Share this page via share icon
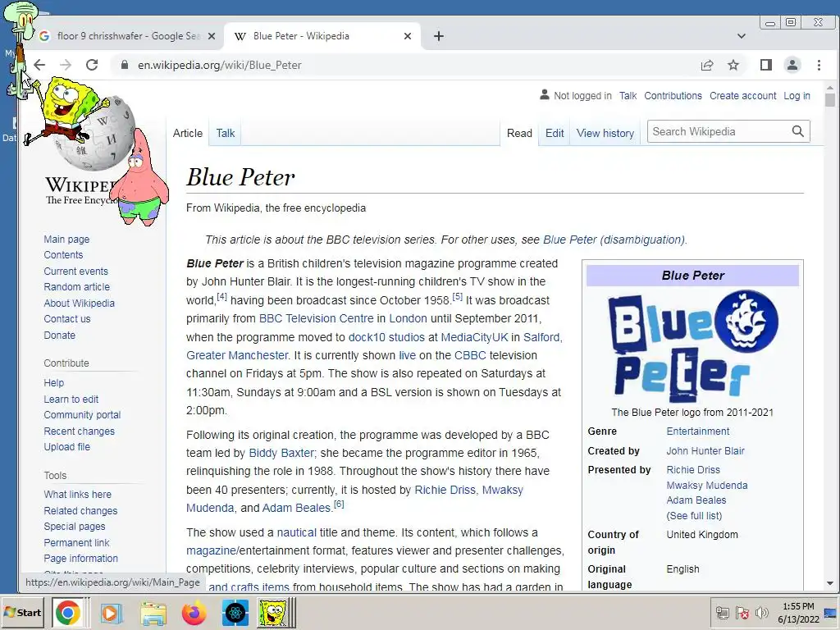Image resolution: width=840 pixels, height=630 pixels. pyautogui.click(x=706, y=65)
